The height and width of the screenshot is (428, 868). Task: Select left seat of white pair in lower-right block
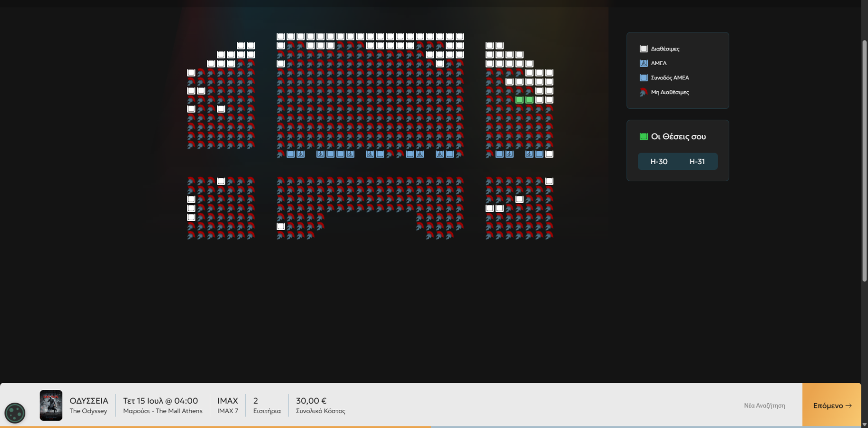click(489, 208)
